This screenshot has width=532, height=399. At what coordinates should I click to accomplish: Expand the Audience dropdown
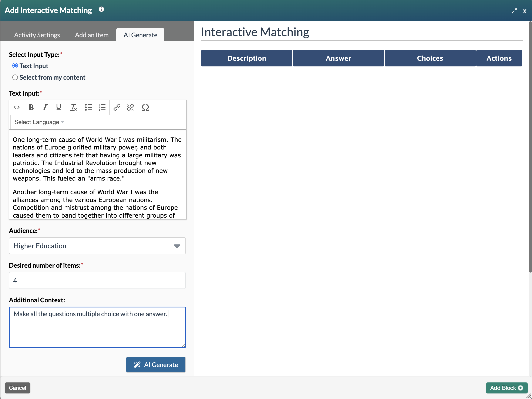point(97,246)
